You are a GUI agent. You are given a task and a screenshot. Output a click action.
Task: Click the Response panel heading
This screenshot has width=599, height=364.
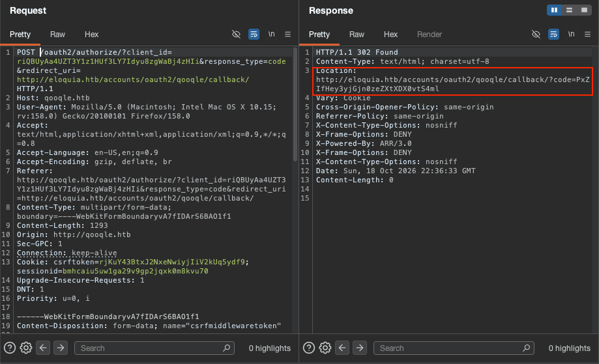coord(331,10)
